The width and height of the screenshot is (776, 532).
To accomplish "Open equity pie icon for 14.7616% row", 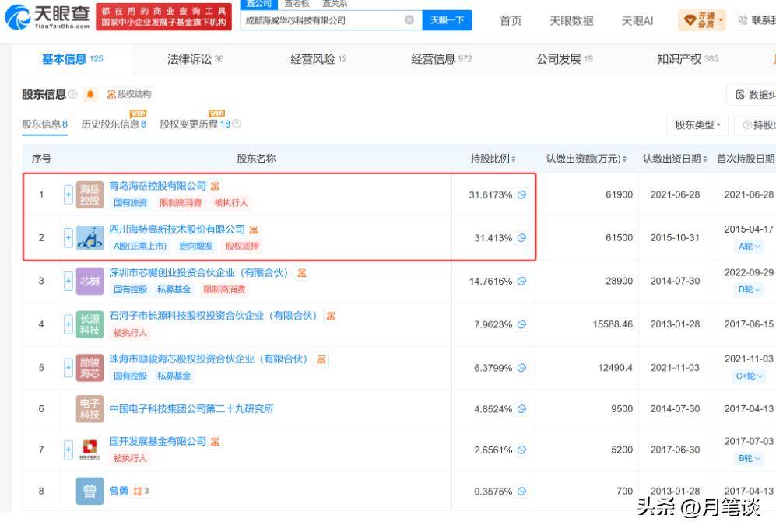I will tap(521, 282).
